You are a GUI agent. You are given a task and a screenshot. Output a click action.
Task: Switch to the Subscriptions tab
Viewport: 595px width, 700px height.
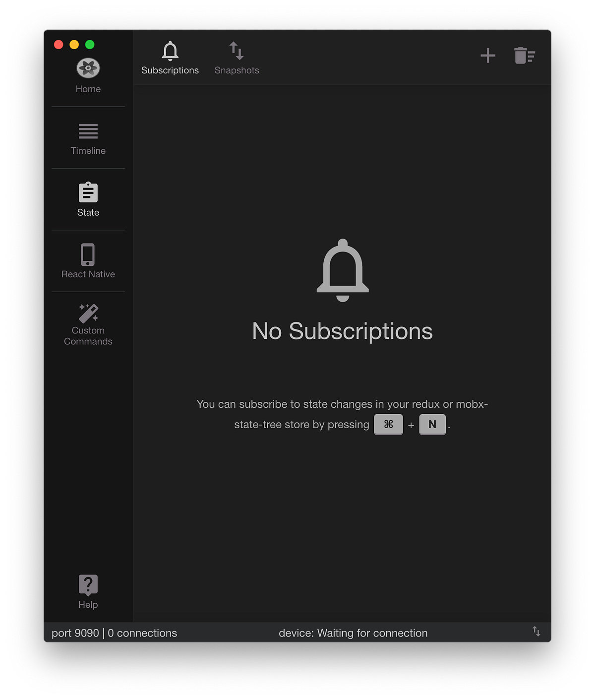coord(170,58)
